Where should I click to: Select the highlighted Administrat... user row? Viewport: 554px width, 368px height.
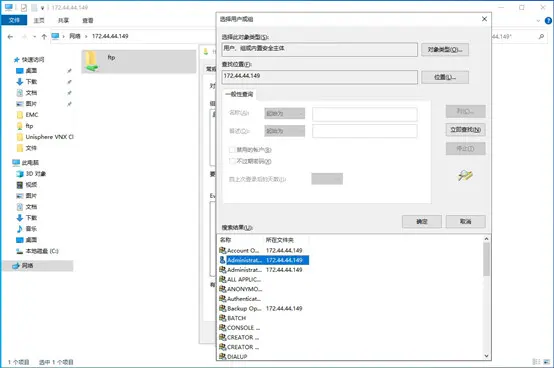click(264, 260)
